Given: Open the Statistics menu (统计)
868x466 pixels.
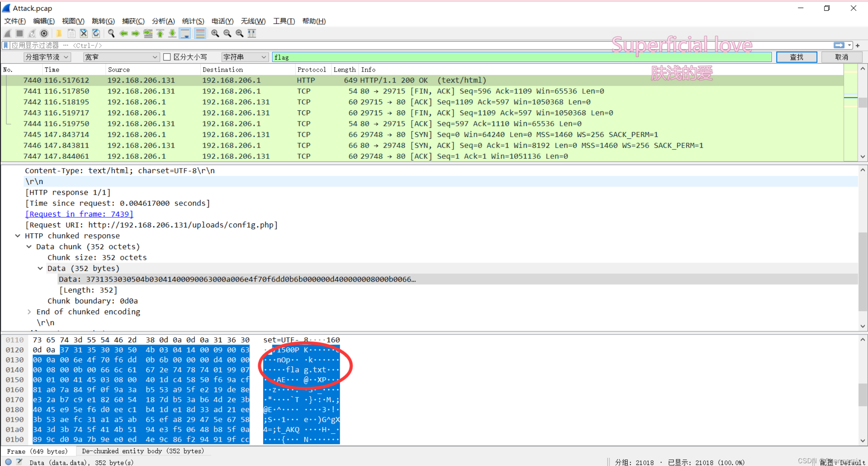Looking at the screenshot, I should click(193, 21).
